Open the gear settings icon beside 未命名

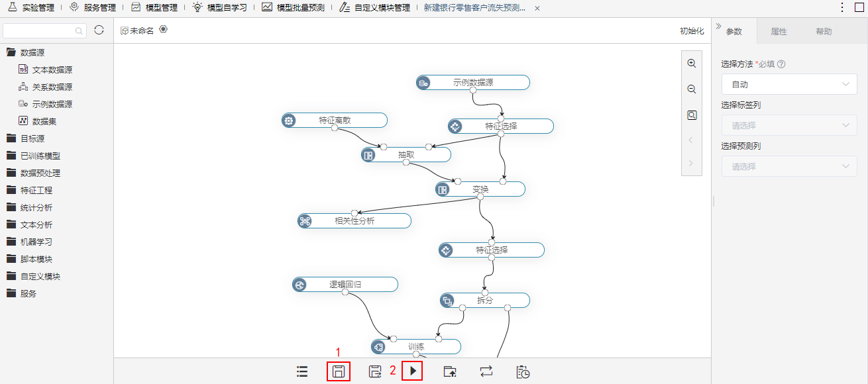pos(164,30)
